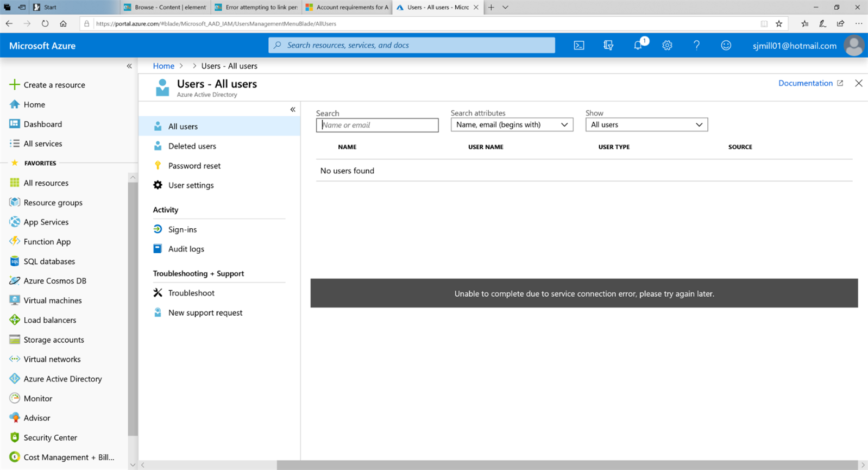This screenshot has height=470, width=868.
Task: Click the account avatar picture
Action: [x=854, y=46]
